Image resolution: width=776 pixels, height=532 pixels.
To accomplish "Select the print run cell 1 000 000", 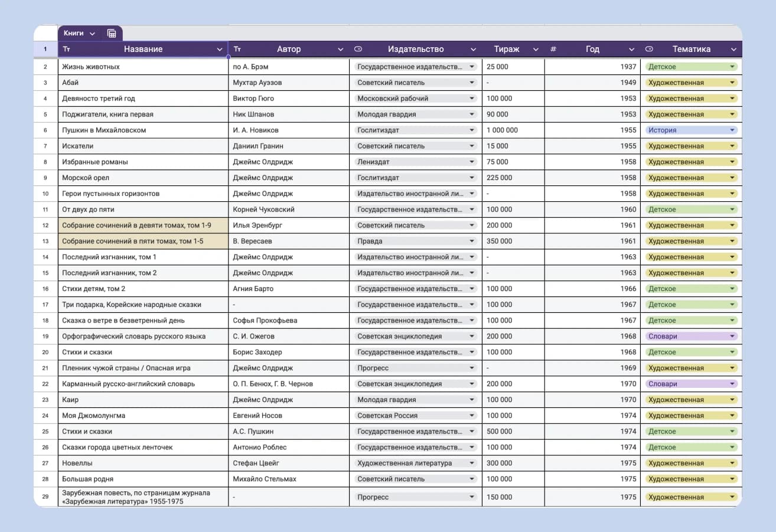I will click(513, 130).
